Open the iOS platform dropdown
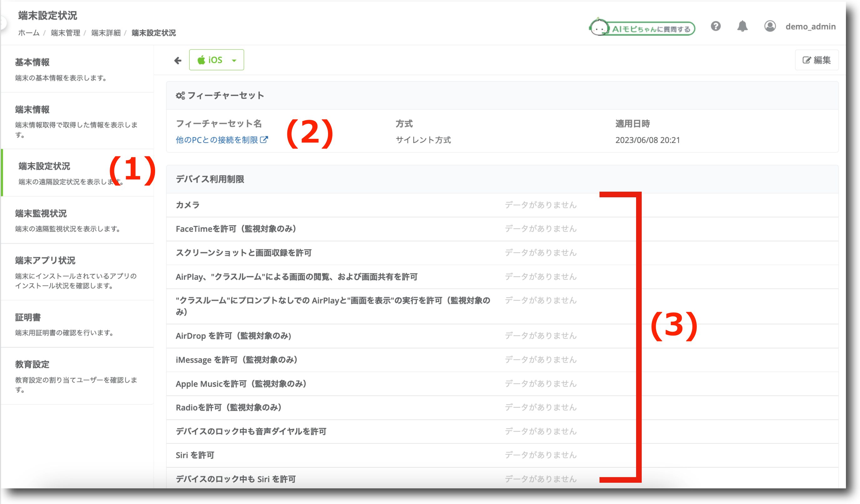Viewport: 860px width, 504px height. (216, 60)
